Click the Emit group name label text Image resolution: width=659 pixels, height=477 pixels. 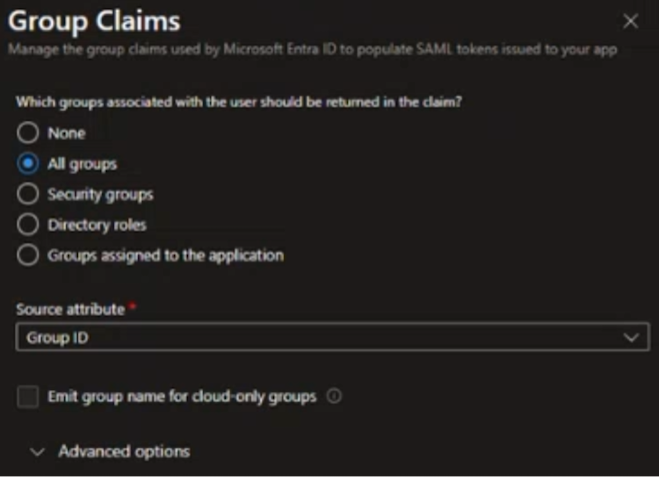(181, 397)
